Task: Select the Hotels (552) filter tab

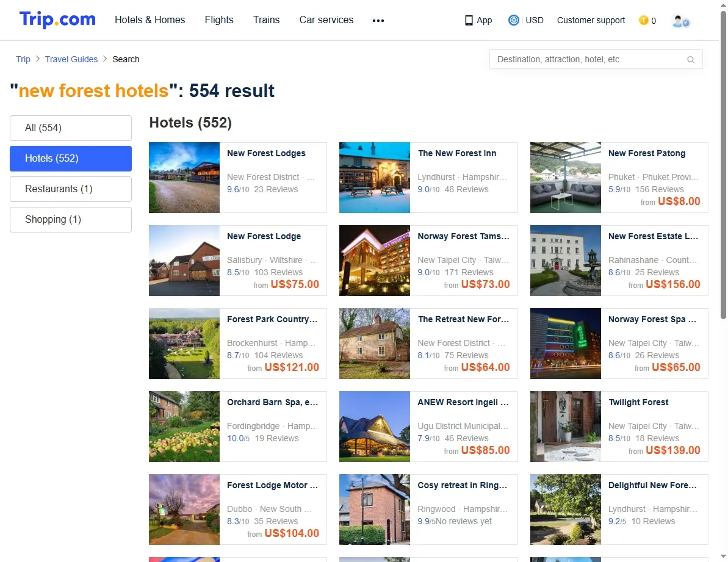Action: coord(71,159)
